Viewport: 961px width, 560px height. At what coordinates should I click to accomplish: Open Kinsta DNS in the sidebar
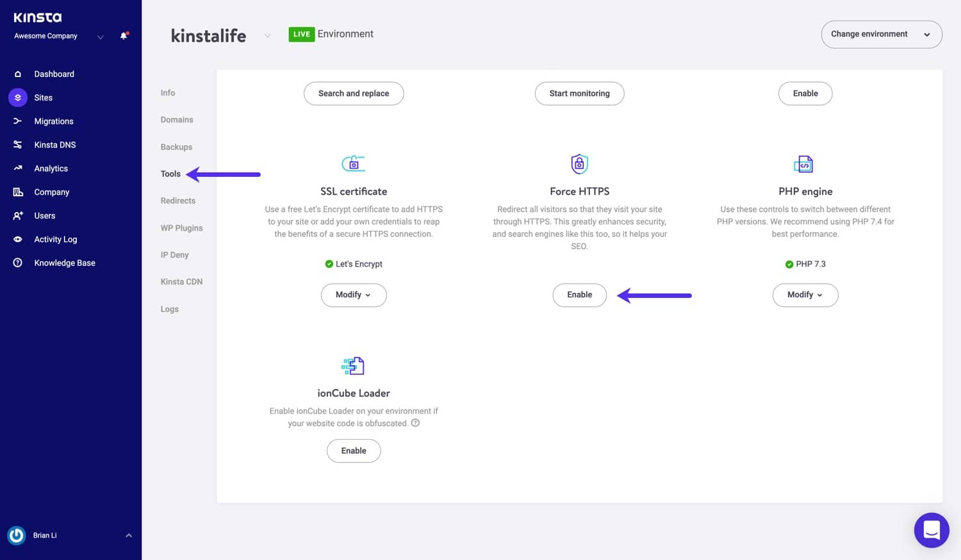tap(55, 145)
